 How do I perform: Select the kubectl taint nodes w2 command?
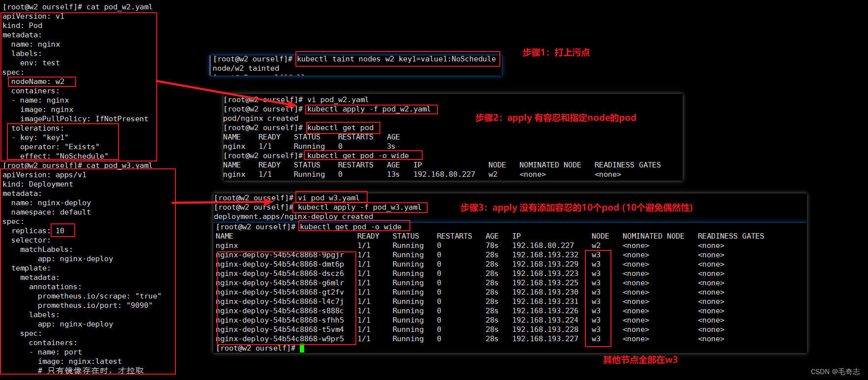click(x=397, y=59)
